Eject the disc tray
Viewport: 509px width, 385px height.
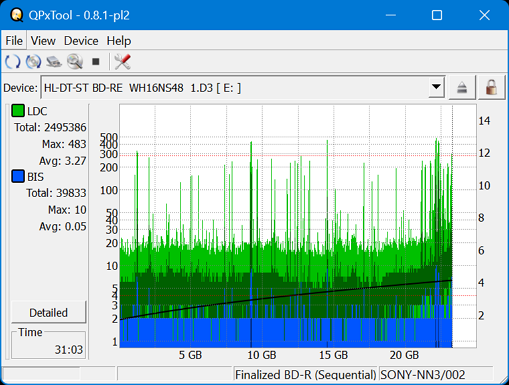462,88
